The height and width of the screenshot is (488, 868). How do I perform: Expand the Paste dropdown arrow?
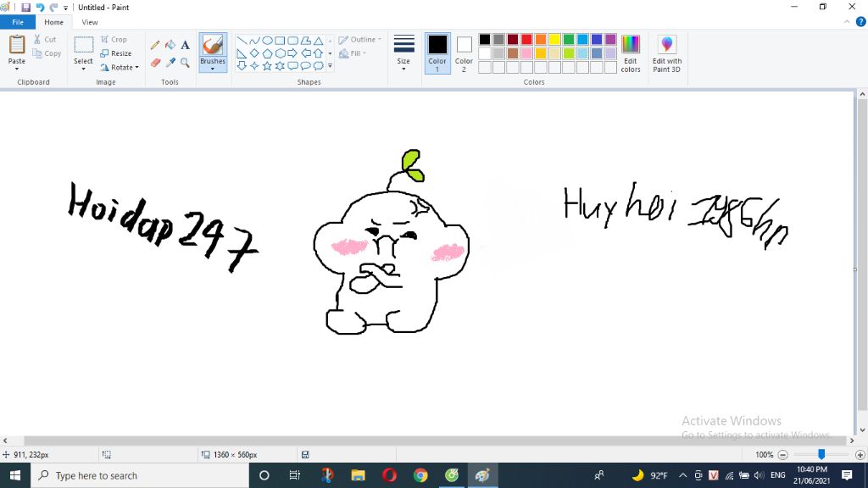[17, 69]
